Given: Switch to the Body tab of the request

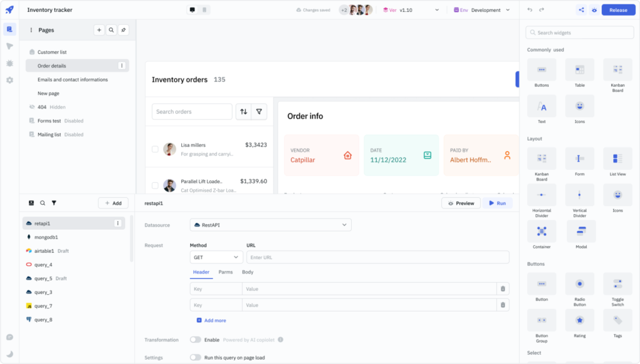Looking at the screenshot, I should (x=247, y=272).
